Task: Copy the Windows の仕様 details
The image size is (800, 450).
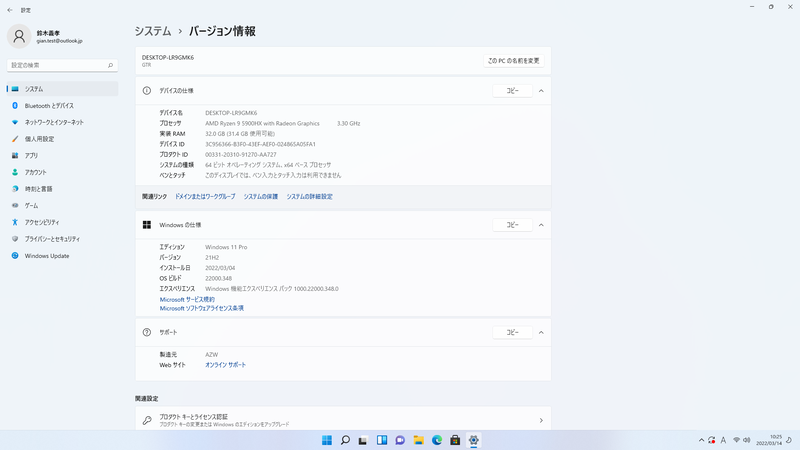Action: pos(512,225)
